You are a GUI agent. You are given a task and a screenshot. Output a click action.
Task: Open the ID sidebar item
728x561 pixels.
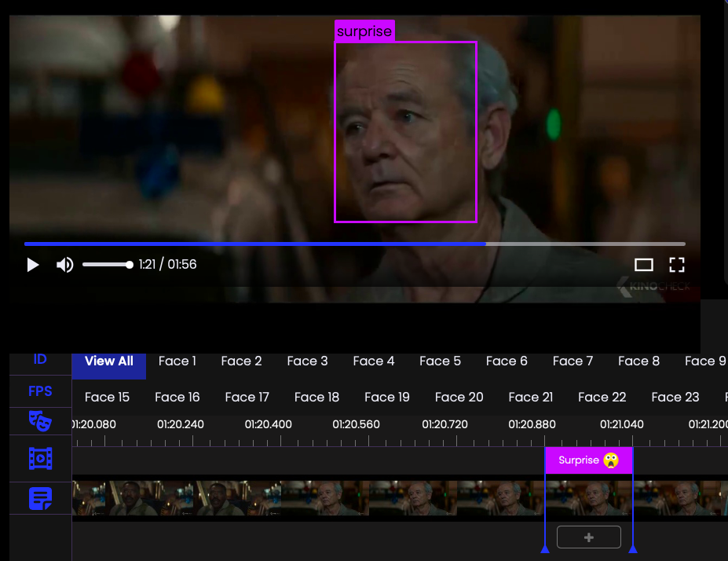[40, 359]
